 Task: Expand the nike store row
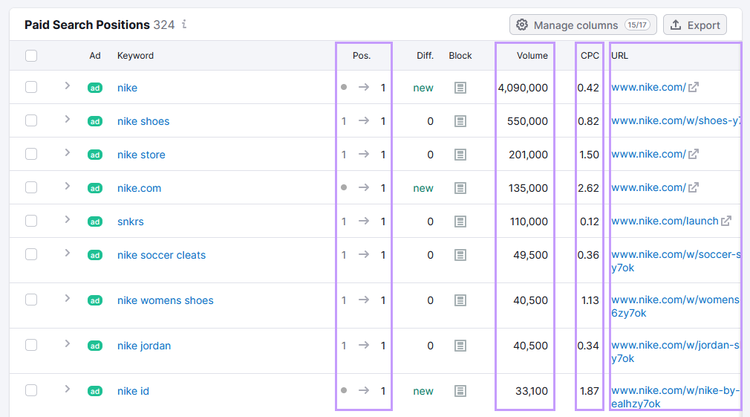pyautogui.click(x=67, y=153)
